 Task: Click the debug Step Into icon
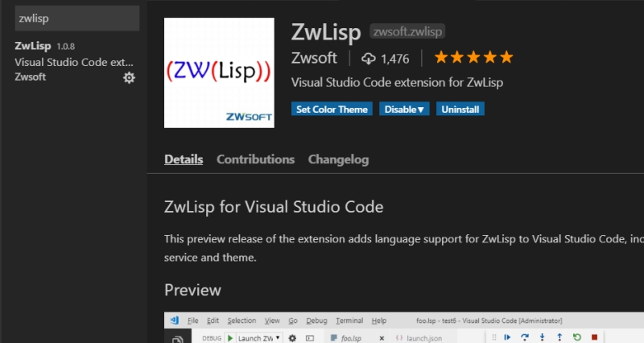coord(542,337)
